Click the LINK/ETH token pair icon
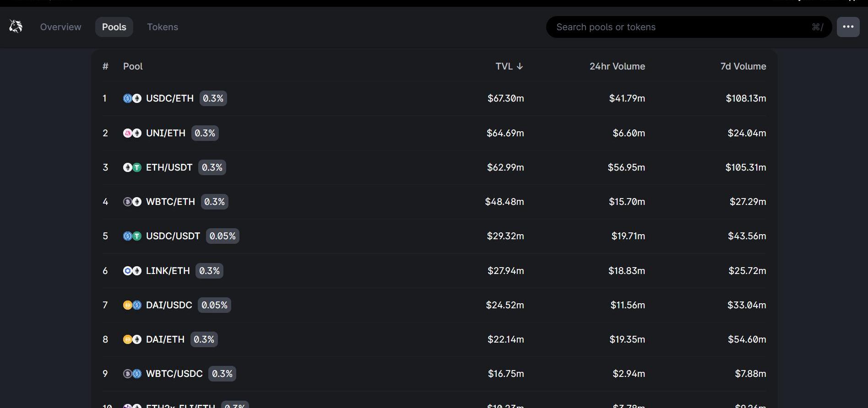This screenshot has height=408, width=868. tap(132, 271)
